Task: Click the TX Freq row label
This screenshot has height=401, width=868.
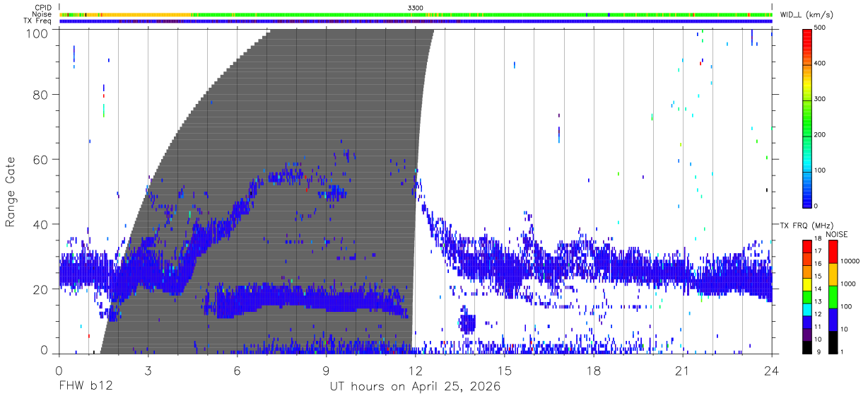Action: click(x=38, y=21)
